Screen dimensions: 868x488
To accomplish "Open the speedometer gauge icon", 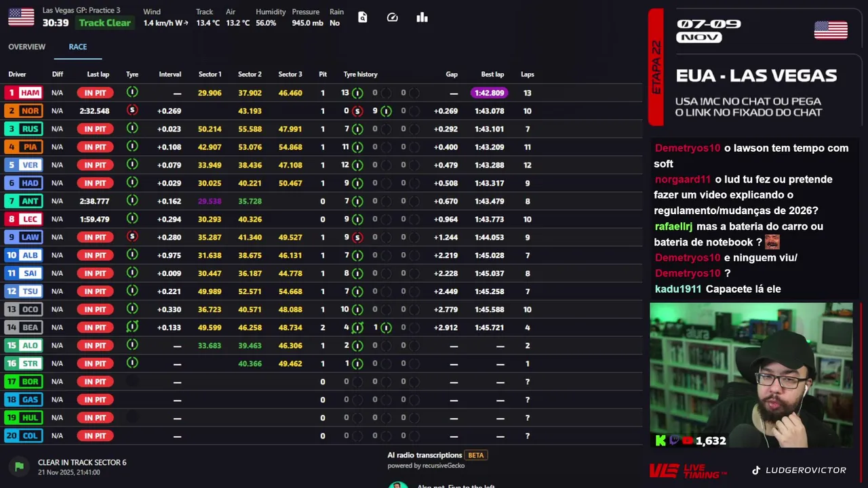I will [392, 18].
